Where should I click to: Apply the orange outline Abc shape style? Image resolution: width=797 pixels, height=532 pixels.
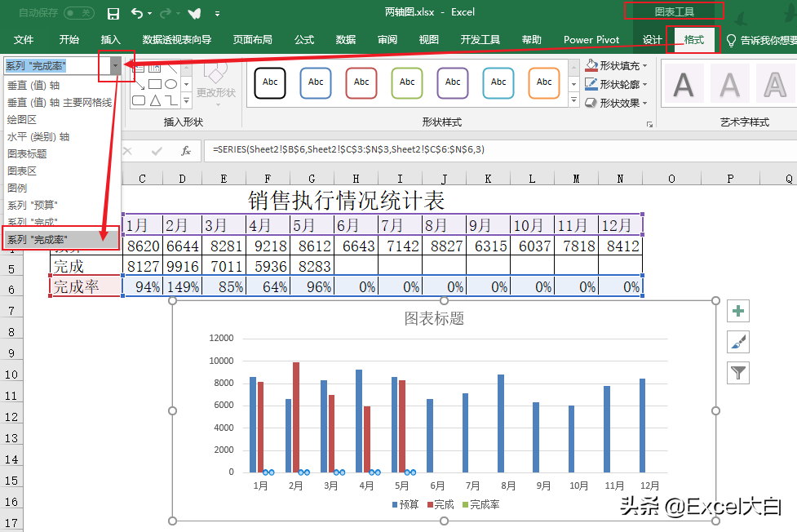click(x=544, y=83)
